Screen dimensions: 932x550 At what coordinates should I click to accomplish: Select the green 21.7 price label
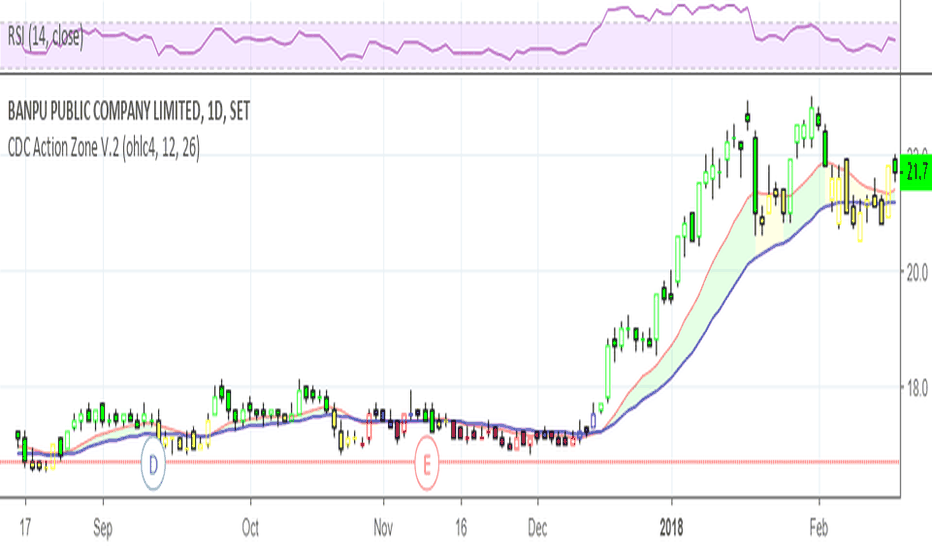(x=916, y=172)
